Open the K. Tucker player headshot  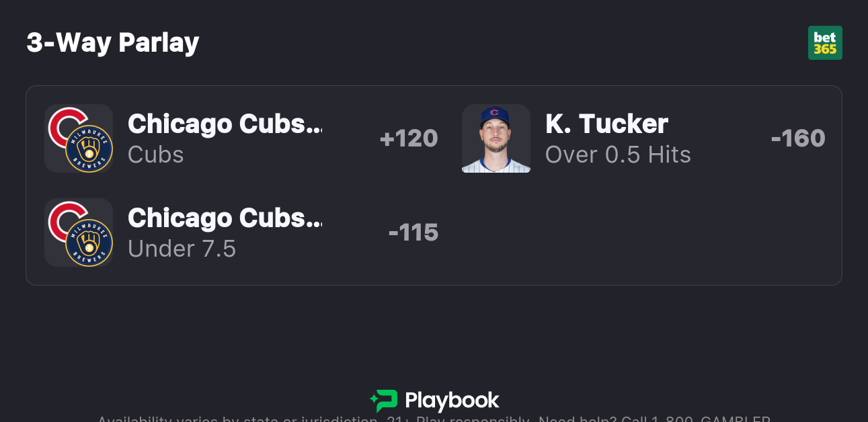coord(496,138)
